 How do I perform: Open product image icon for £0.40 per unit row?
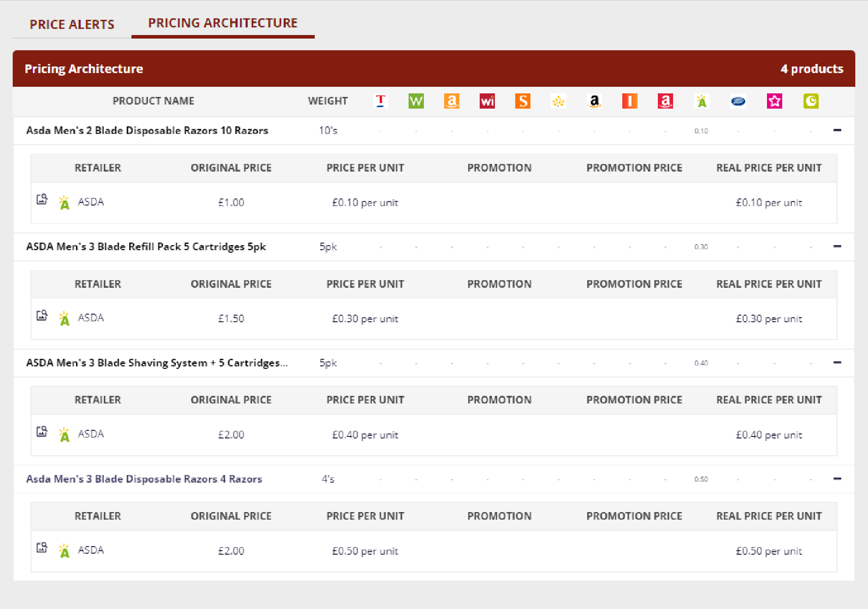[42, 431]
